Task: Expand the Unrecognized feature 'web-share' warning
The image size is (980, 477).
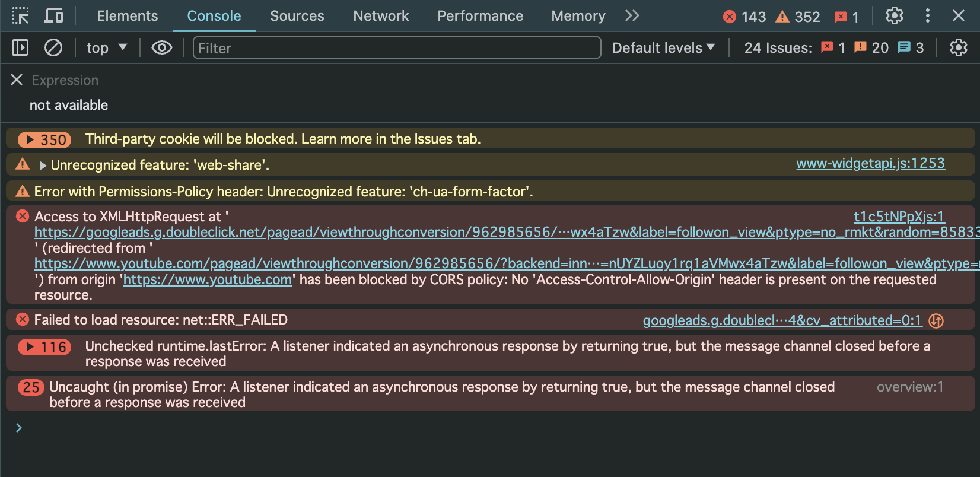Action: pyautogui.click(x=43, y=166)
